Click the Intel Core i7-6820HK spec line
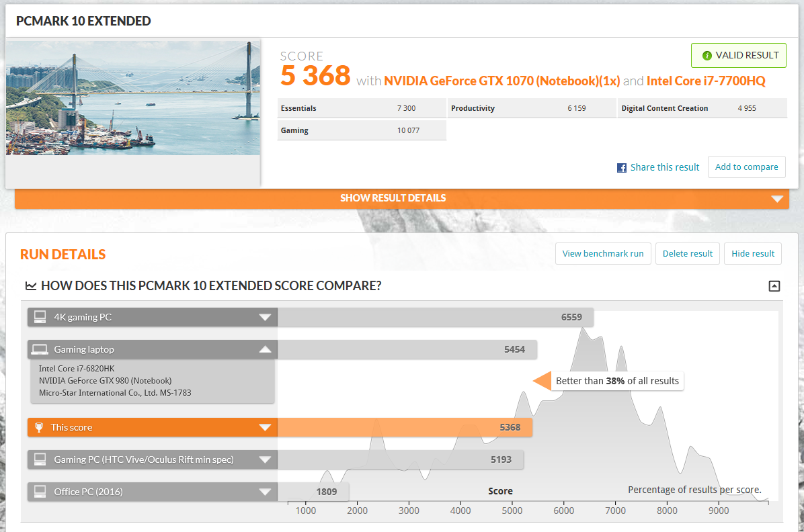The width and height of the screenshot is (804, 532). 77,369
